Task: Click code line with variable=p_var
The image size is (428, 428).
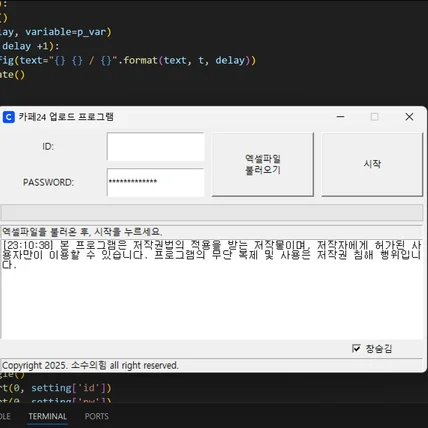Action: click(x=56, y=32)
